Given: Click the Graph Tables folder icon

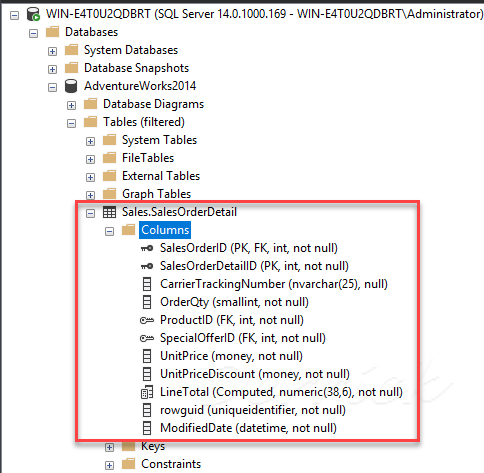Looking at the screenshot, I should [109, 194].
